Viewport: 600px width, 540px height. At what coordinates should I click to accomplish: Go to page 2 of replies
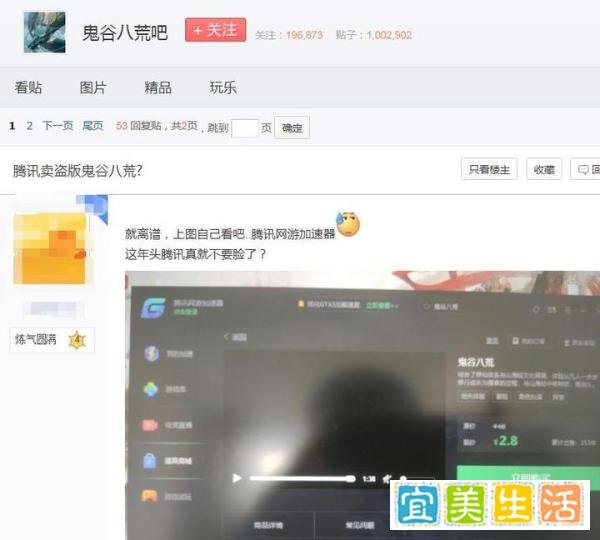coord(29,126)
